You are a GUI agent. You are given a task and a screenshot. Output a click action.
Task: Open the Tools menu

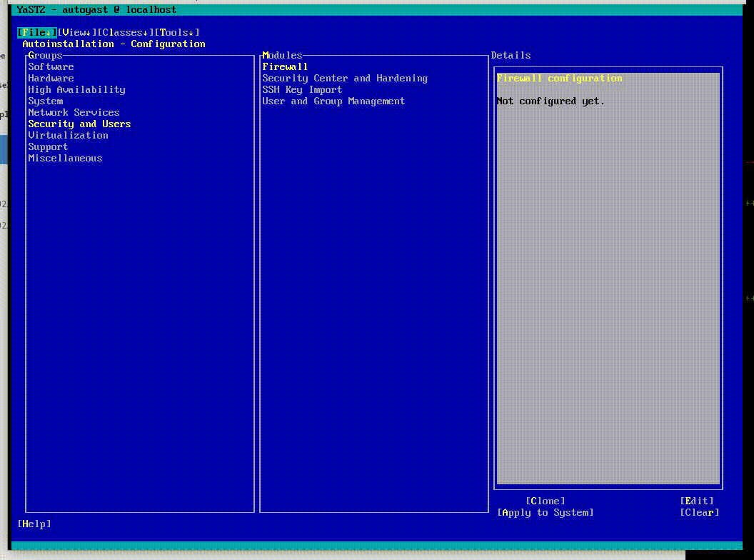177,32
